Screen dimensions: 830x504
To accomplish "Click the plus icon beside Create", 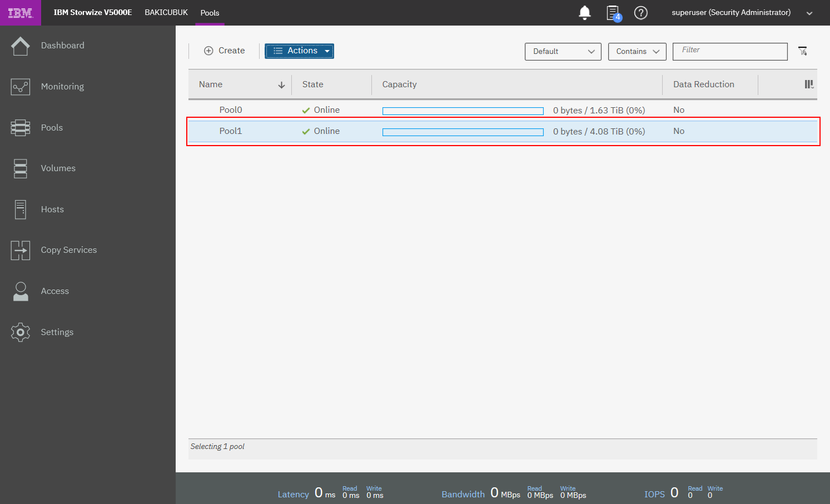I will point(208,51).
